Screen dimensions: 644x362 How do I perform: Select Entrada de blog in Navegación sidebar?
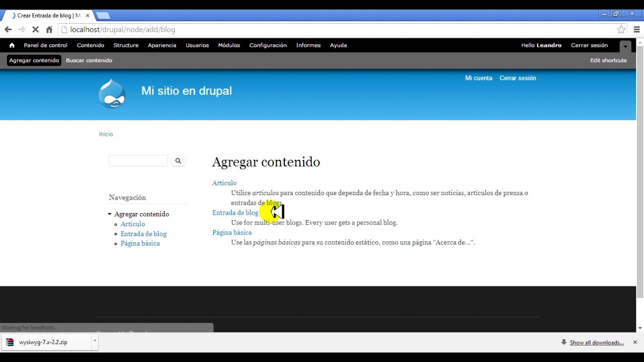click(143, 234)
